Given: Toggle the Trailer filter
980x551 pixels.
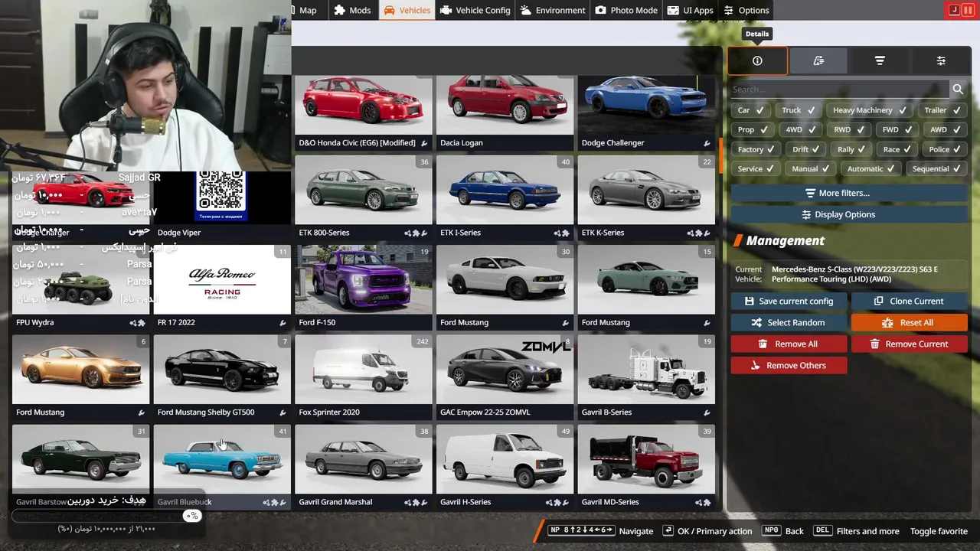Looking at the screenshot, I should (x=942, y=110).
